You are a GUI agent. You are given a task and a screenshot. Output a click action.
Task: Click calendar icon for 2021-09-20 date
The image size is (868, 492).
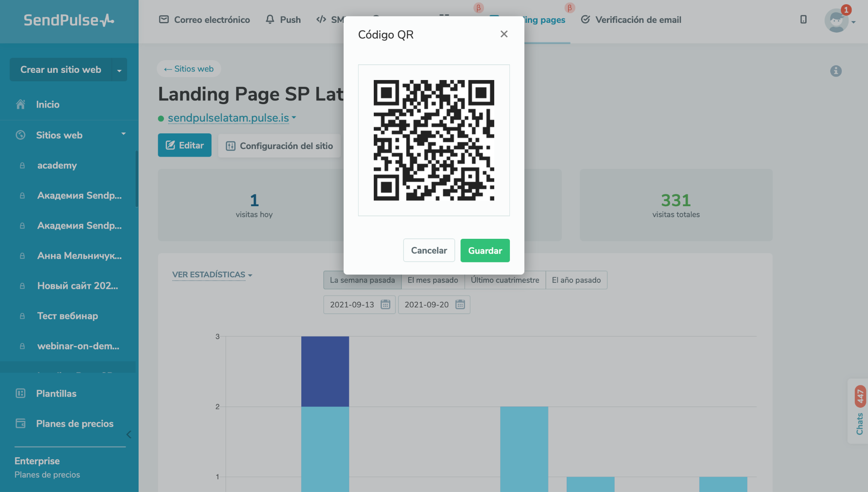460,304
